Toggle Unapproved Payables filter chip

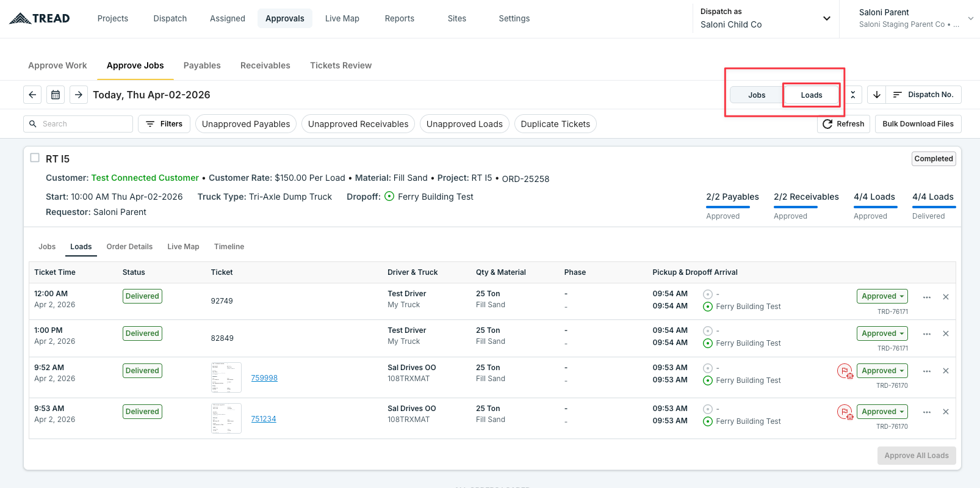click(x=246, y=124)
